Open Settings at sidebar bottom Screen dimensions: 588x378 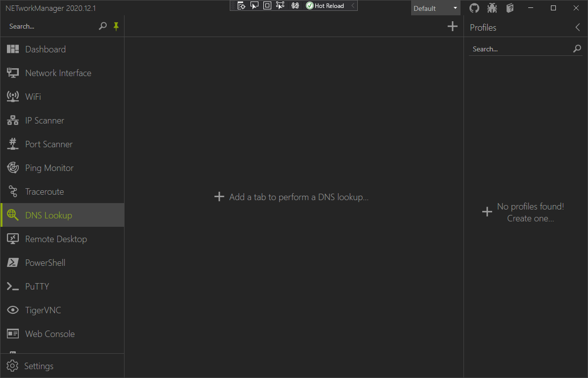[x=62, y=366]
